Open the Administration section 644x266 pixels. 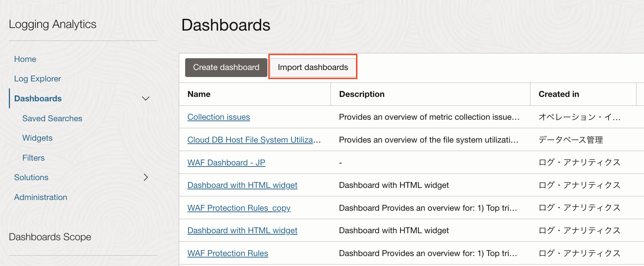pyautogui.click(x=41, y=197)
